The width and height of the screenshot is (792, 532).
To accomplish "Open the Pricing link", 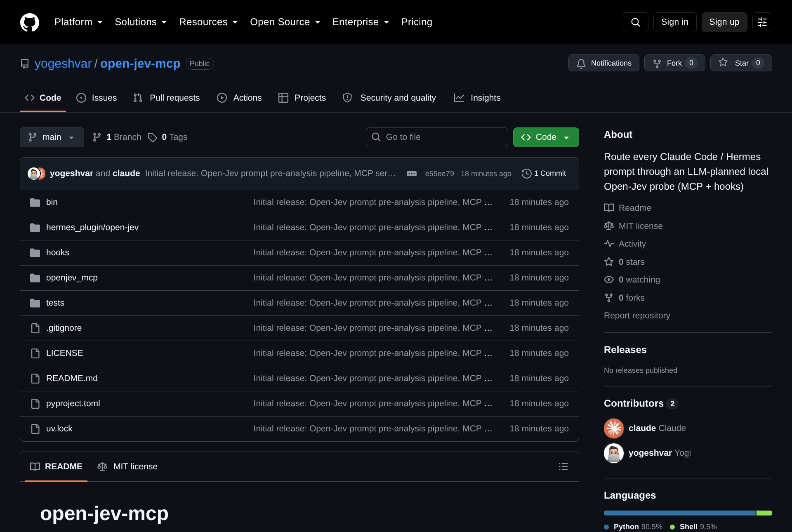I will (x=417, y=22).
